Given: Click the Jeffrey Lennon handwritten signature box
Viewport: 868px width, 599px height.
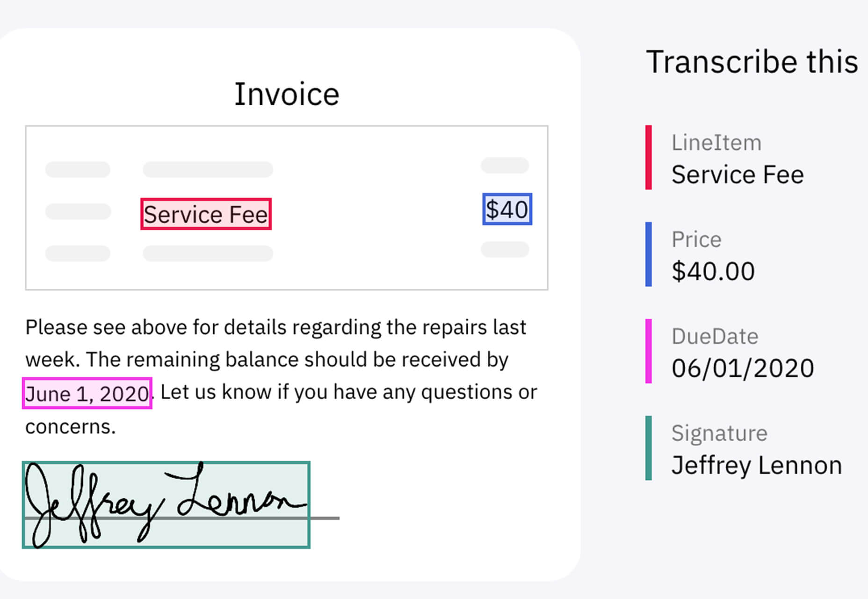Looking at the screenshot, I should coord(166,504).
